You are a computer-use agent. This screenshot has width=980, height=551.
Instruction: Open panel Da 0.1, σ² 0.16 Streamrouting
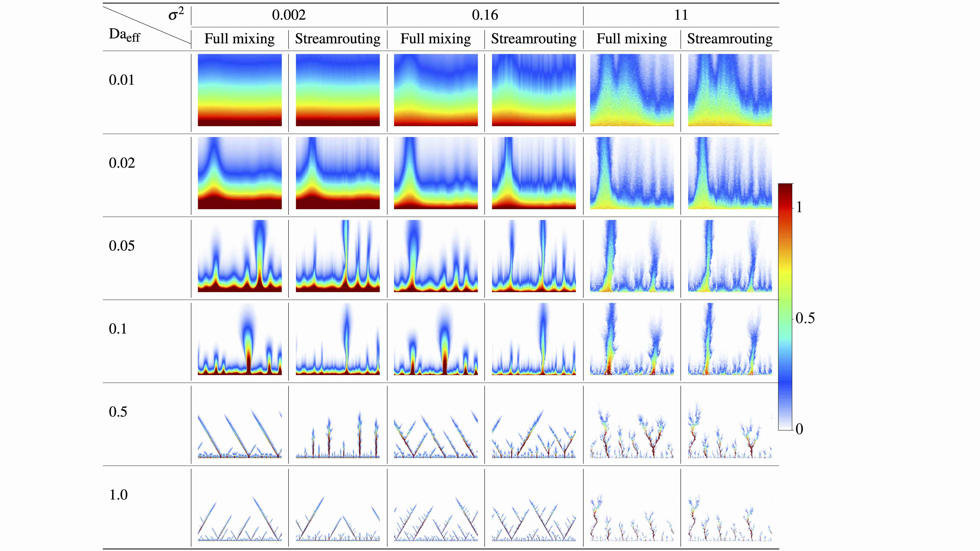pyautogui.click(x=534, y=339)
